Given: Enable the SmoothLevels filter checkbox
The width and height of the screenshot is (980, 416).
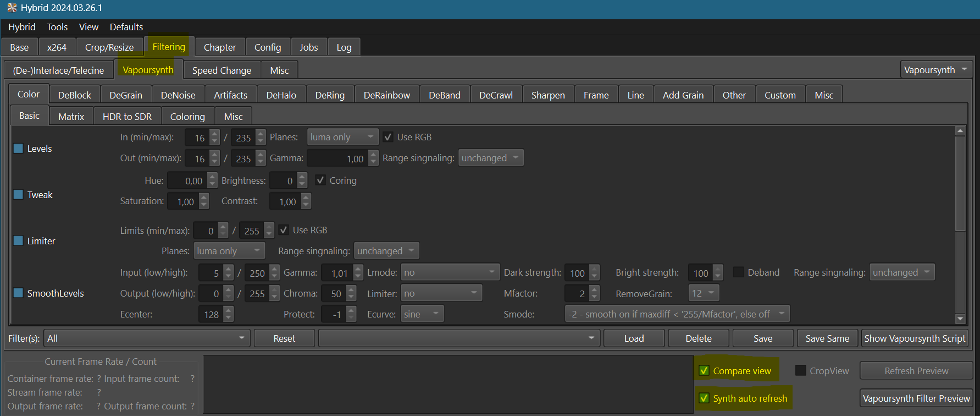Looking at the screenshot, I should tap(19, 293).
